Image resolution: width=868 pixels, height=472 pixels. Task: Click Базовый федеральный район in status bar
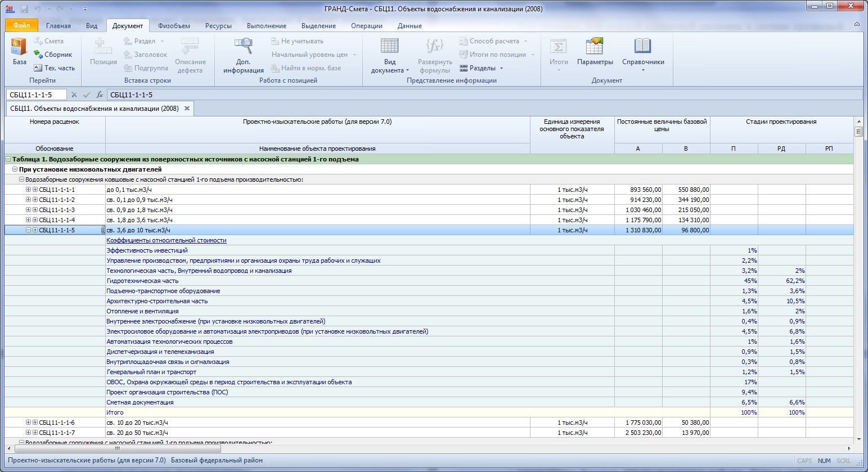click(x=217, y=460)
